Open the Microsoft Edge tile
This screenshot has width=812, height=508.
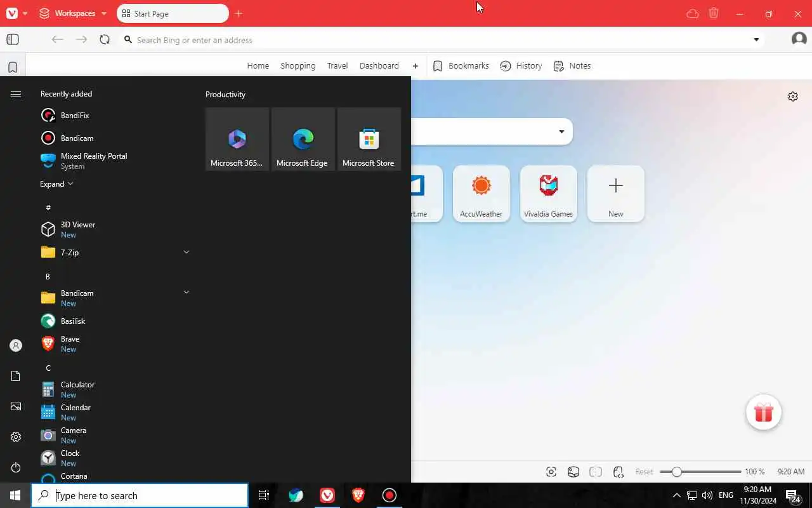(x=303, y=139)
